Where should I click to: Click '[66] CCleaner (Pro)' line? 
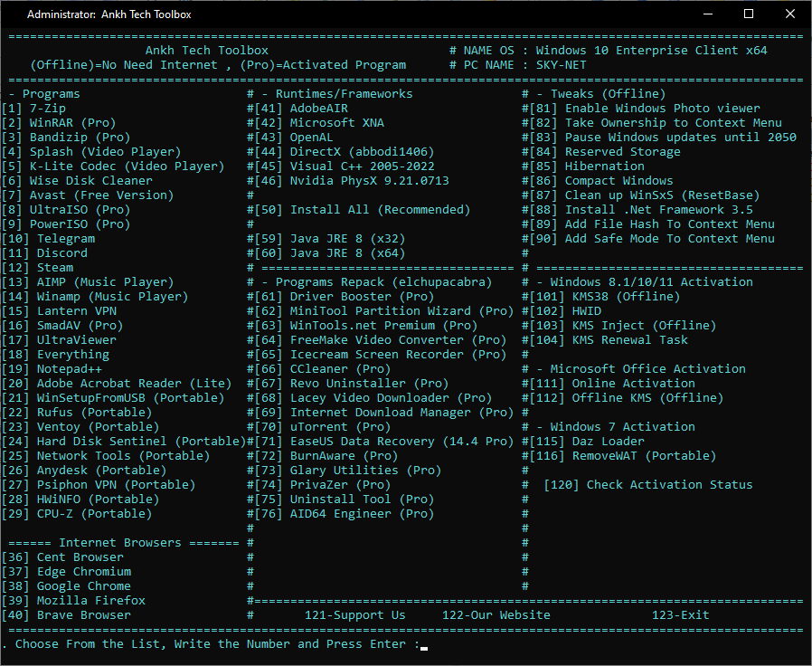pyautogui.click(x=323, y=369)
